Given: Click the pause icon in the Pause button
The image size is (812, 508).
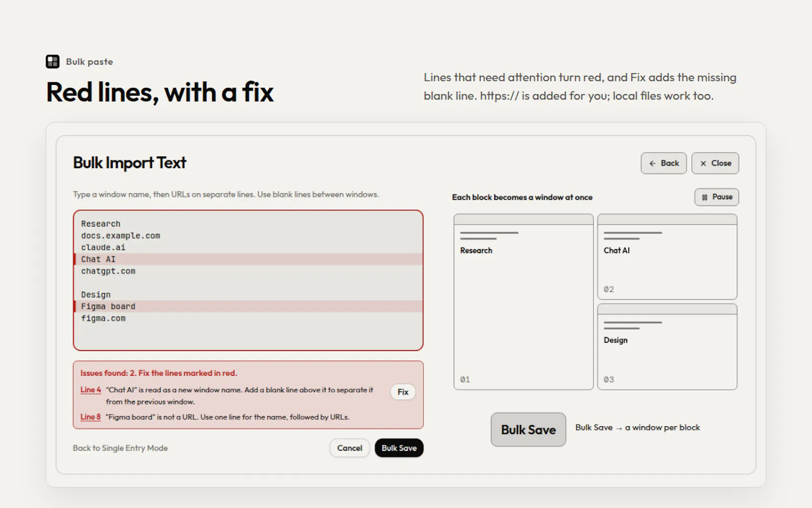Looking at the screenshot, I should point(704,197).
